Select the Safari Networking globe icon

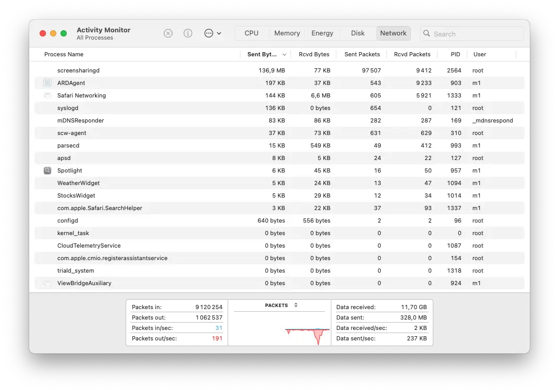tap(47, 95)
